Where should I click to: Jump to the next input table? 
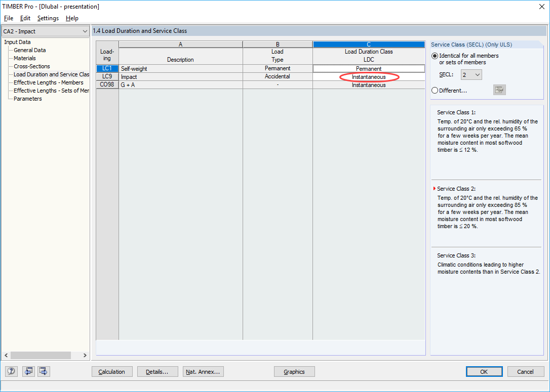point(44,371)
